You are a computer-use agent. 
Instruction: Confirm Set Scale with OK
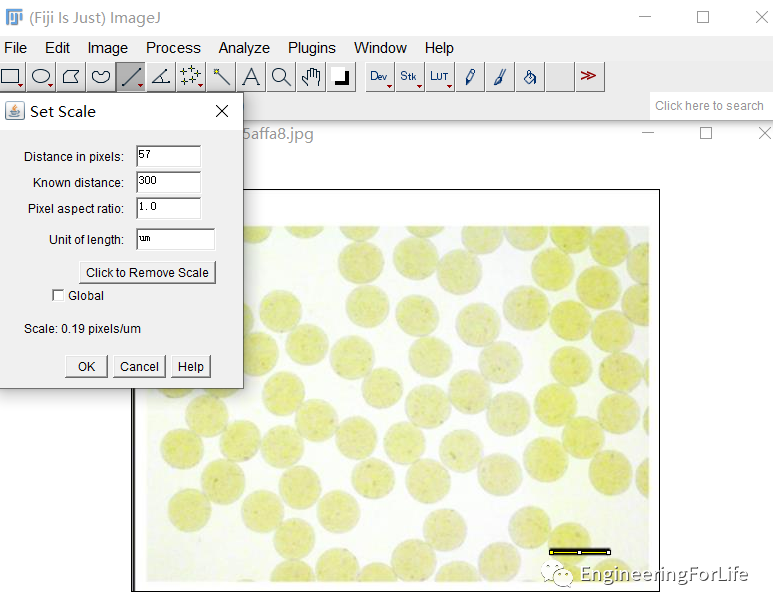[x=86, y=366]
